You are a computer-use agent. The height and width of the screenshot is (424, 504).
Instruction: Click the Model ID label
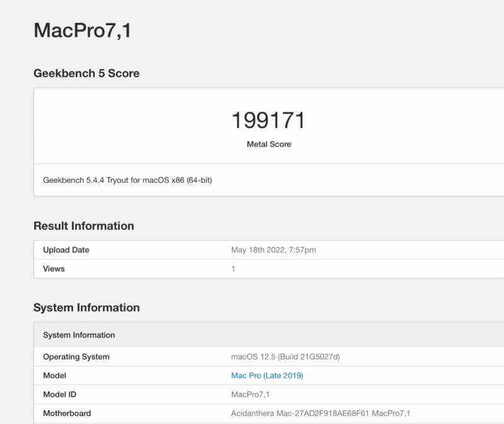pos(60,394)
